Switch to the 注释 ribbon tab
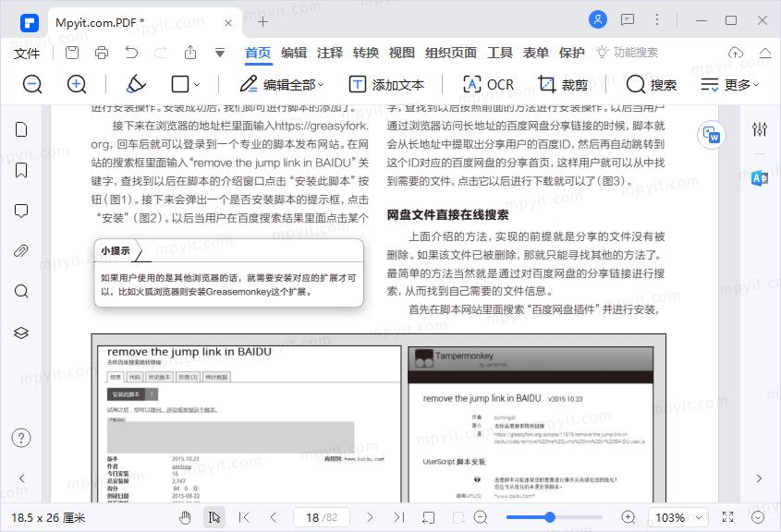Viewport: 781px width, 532px height. pyautogui.click(x=330, y=53)
